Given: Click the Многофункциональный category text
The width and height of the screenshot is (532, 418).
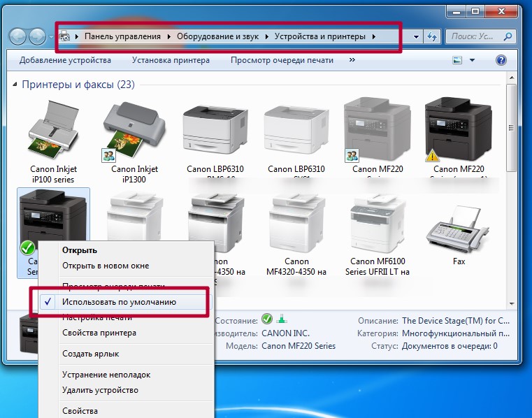Looking at the screenshot, I should click(456, 333).
